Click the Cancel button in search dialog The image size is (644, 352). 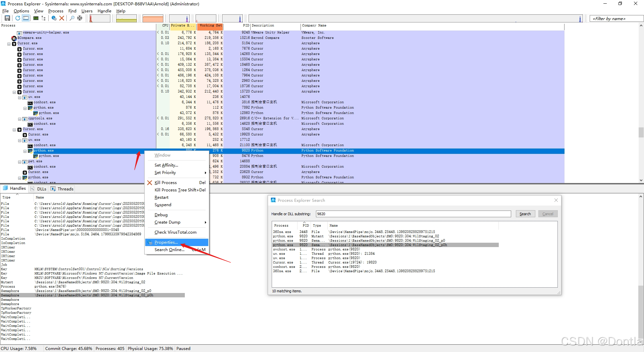point(548,214)
